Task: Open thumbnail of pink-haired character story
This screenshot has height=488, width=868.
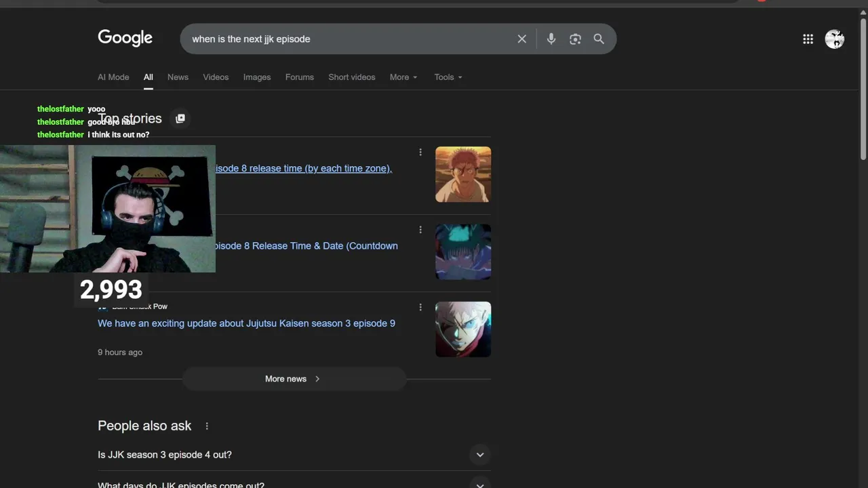Action: pos(463,174)
